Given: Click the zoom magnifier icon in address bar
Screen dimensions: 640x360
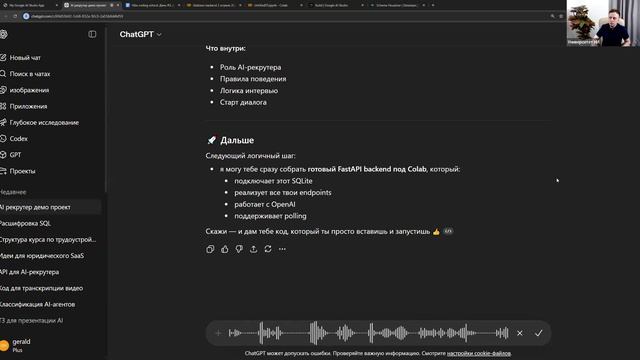Looking at the screenshot, I should (553, 16).
